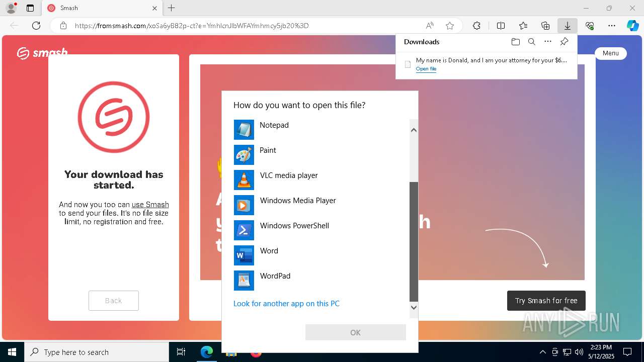Open volume control in tray
This screenshot has height=362, width=644.
(579, 352)
